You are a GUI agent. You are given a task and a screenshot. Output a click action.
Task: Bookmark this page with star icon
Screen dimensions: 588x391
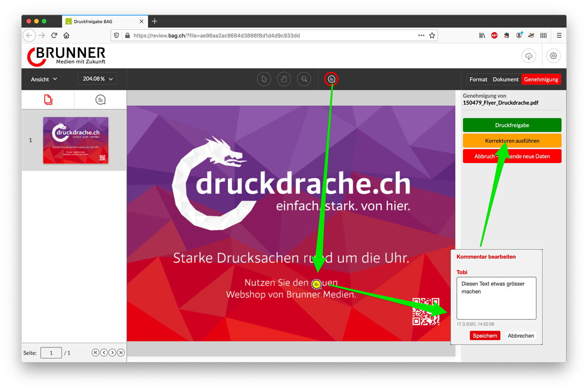(432, 35)
